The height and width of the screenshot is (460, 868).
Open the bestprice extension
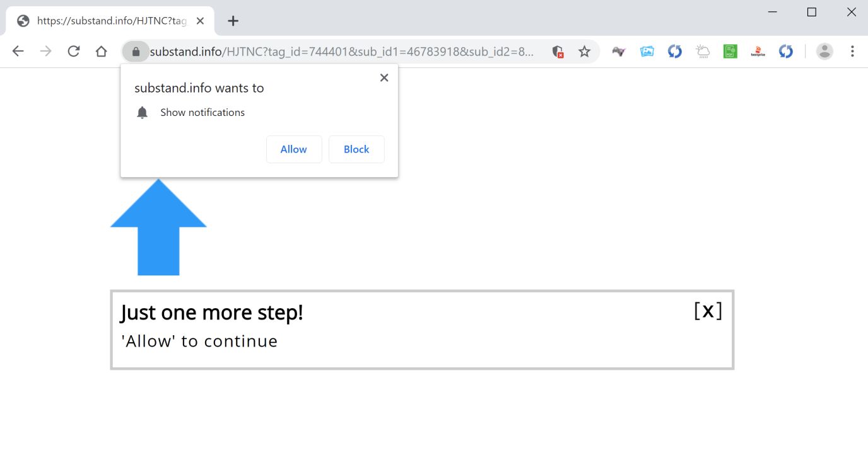coord(758,52)
